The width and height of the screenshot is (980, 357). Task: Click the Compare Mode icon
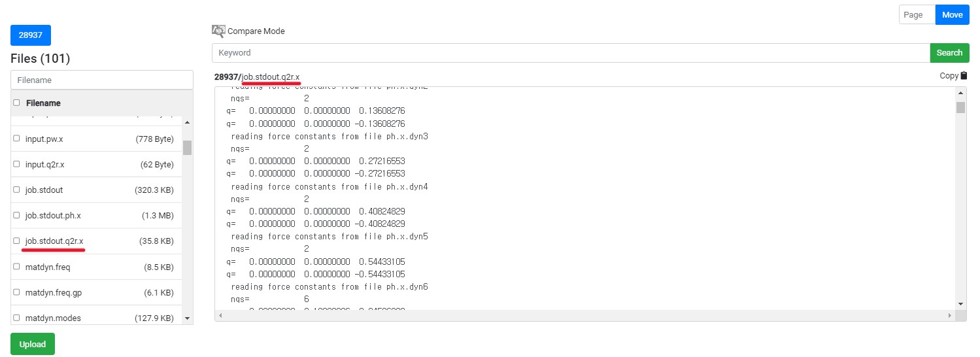click(x=218, y=31)
